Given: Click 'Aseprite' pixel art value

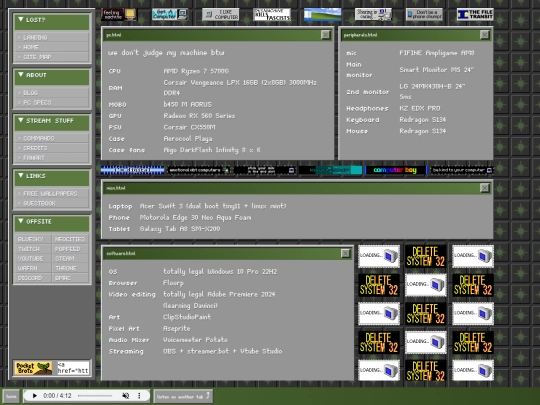Looking at the screenshot, I should coord(177,329).
